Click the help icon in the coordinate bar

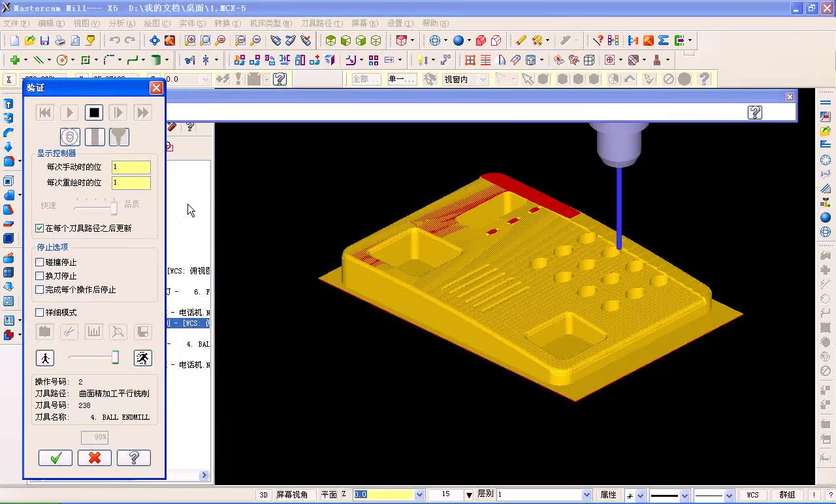point(280,79)
